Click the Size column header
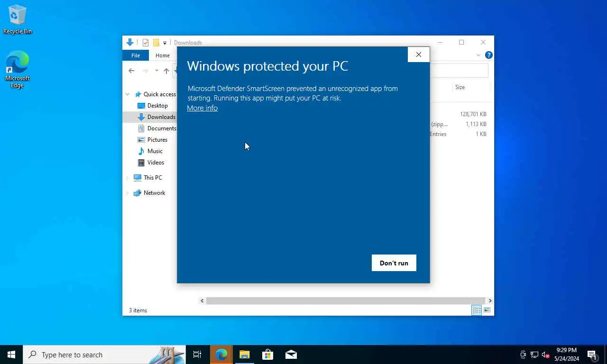Image resolution: width=607 pixels, height=364 pixels. tap(460, 87)
